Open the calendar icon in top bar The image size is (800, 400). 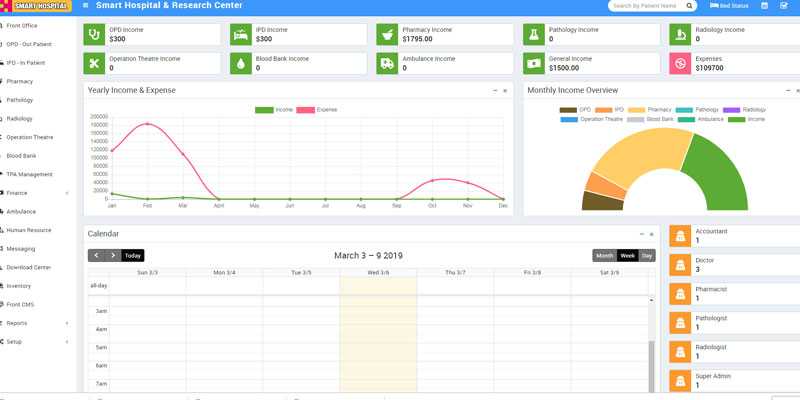pyautogui.click(x=765, y=6)
